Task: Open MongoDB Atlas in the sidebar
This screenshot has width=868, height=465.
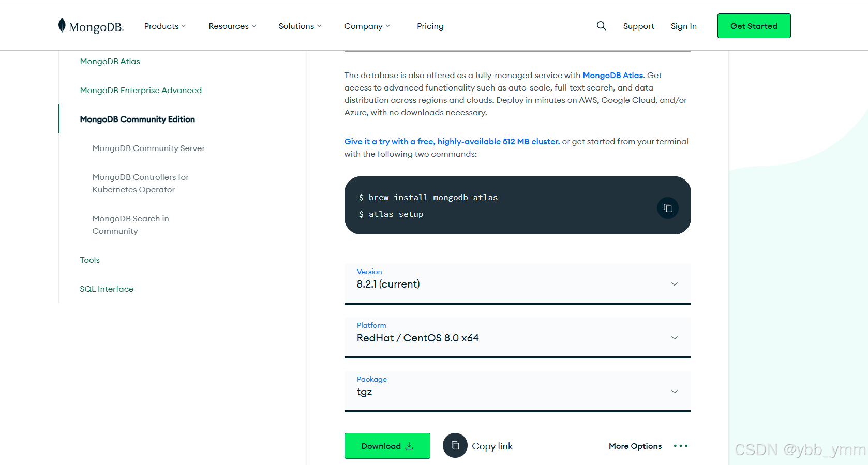Action: click(x=110, y=61)
